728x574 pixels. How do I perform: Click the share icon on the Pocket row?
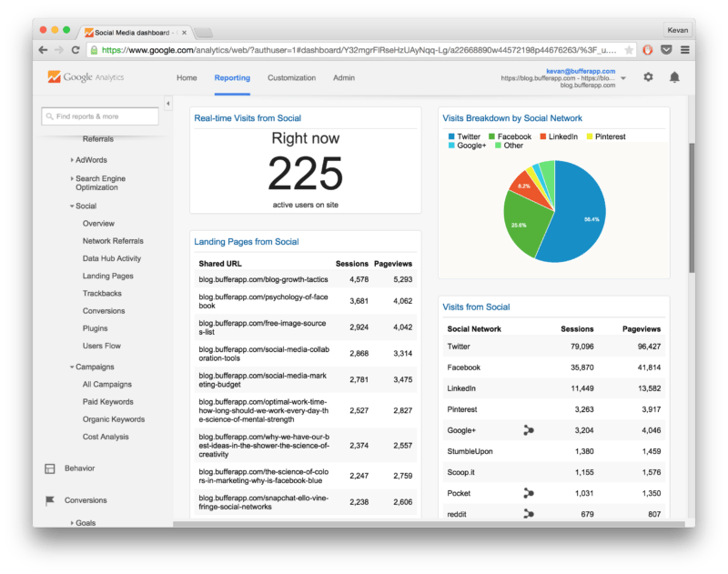(x=529, y=493)
